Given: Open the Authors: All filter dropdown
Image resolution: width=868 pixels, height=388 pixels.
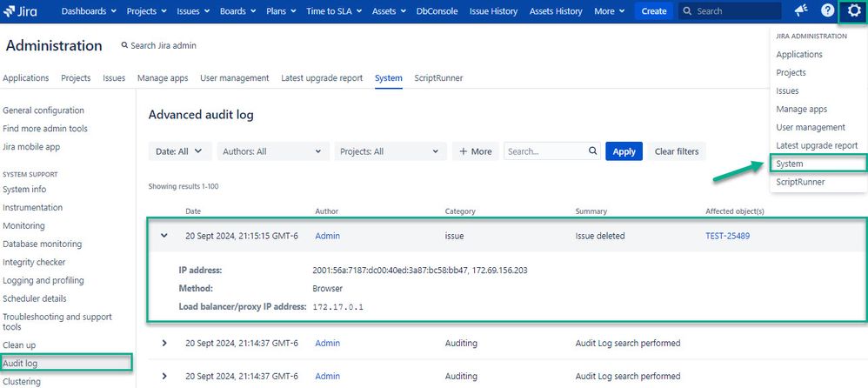Looking at the screenshot, I should (x=272, y=151).
